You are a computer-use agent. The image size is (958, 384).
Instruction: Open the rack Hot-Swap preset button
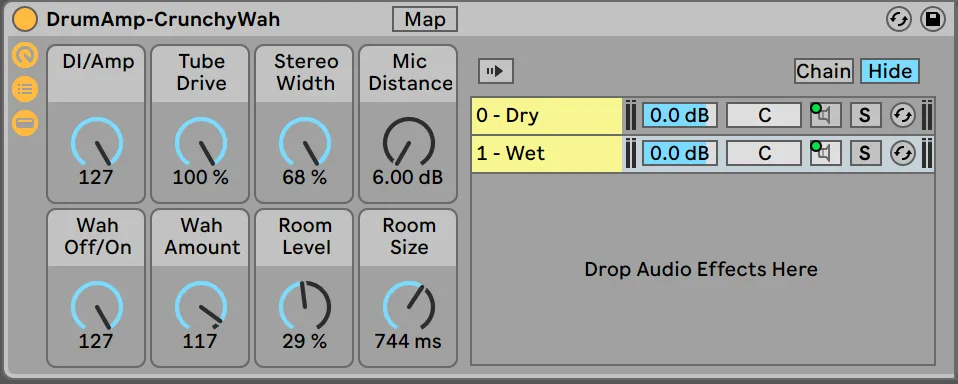coord(899,20)
